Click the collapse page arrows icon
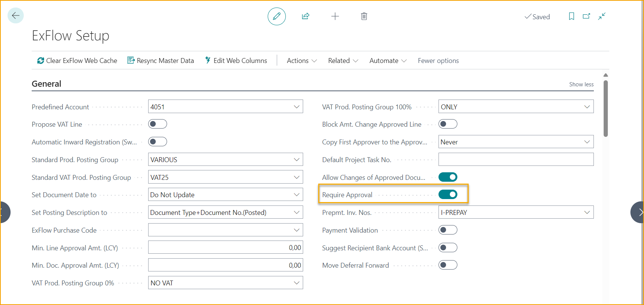 (x=602, y=16)
